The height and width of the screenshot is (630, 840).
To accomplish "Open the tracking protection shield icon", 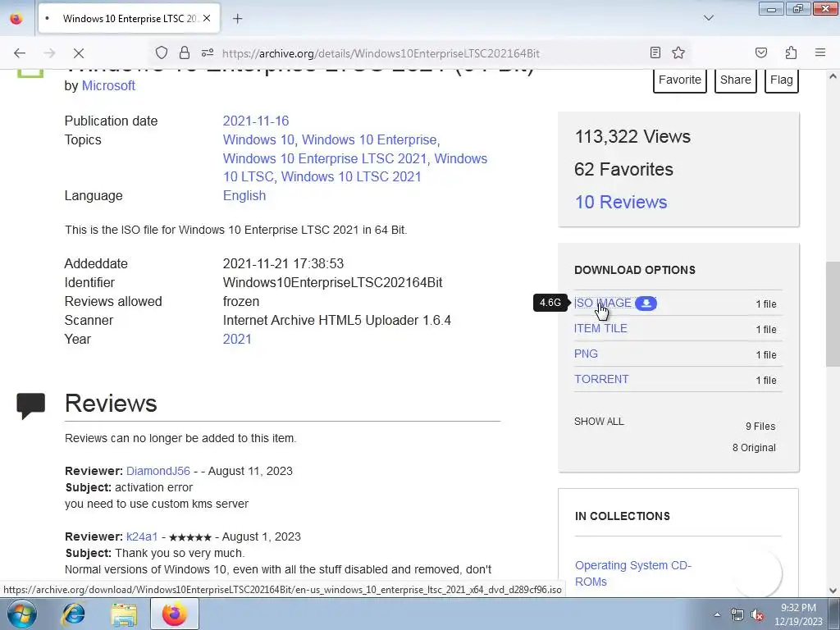I will [x=162, y=52].
